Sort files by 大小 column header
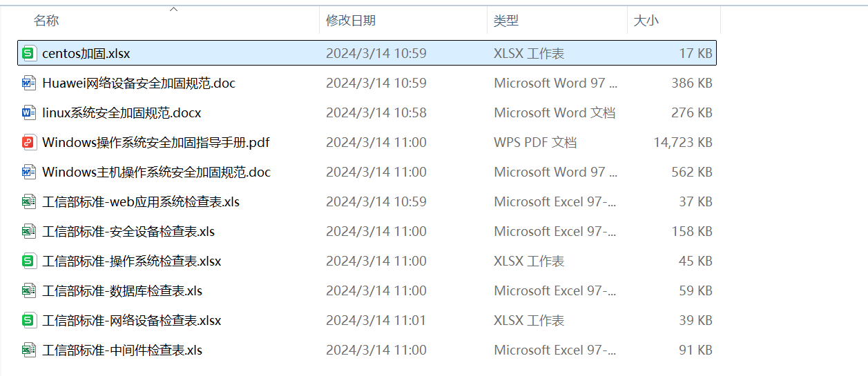868x376 pixels. pos(646,21)
